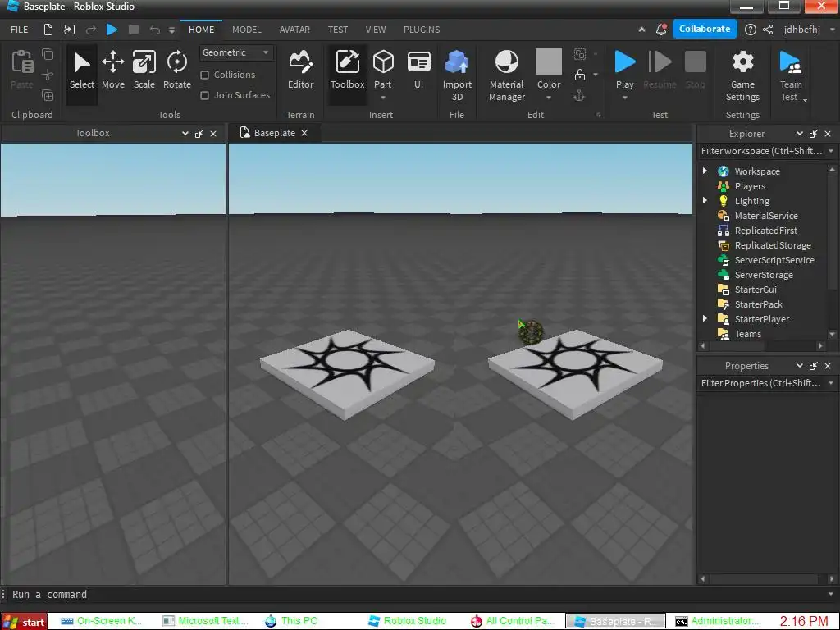Open the notifications bell
The width and height of the screenshot is (840, 630).
(662, 30)
